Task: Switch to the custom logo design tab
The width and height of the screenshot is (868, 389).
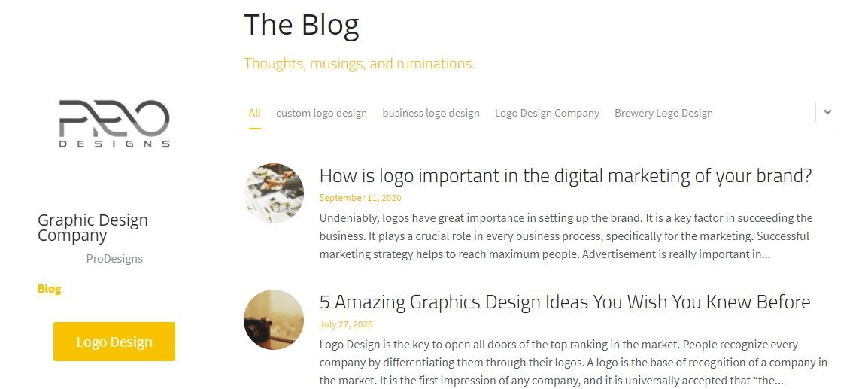Action: click(x=321, y=113)
